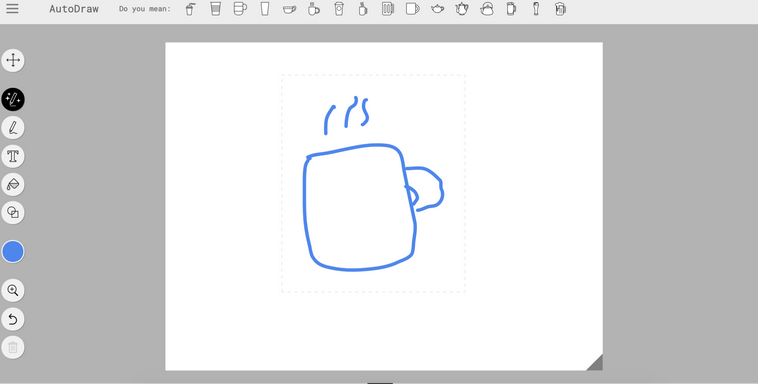
Task: Select the AutoDraw magic pen tool
Action: 13,99
